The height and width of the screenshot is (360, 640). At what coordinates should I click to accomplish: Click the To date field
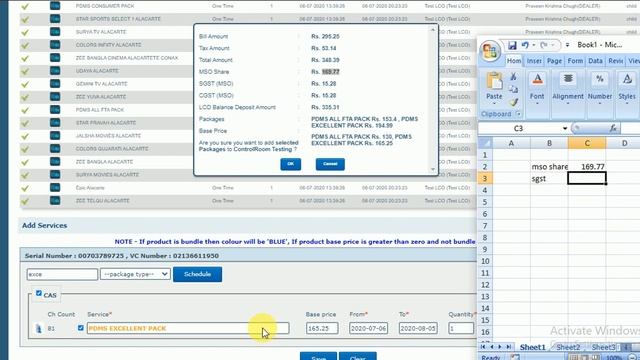tap(418, 328)
